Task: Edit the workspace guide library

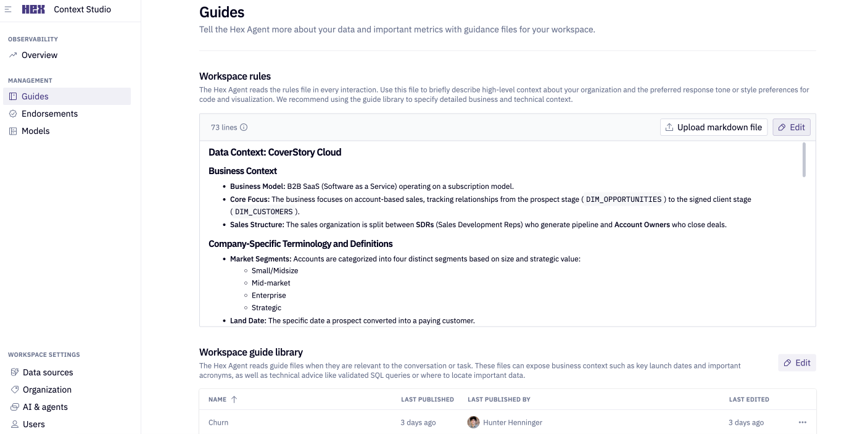Action: pos(797,362)
